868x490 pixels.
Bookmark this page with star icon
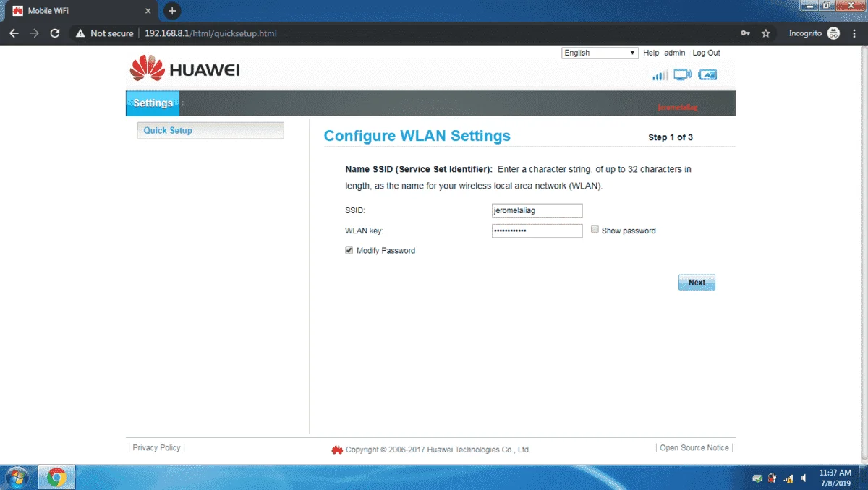point(766,33)
